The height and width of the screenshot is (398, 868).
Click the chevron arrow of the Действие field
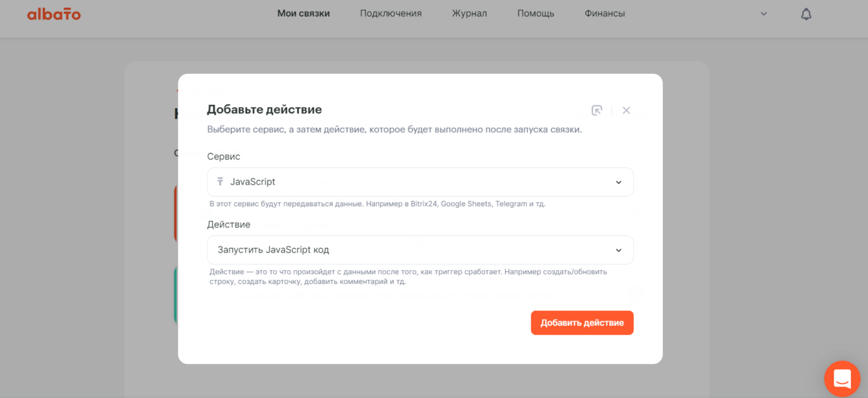[618, 250]
